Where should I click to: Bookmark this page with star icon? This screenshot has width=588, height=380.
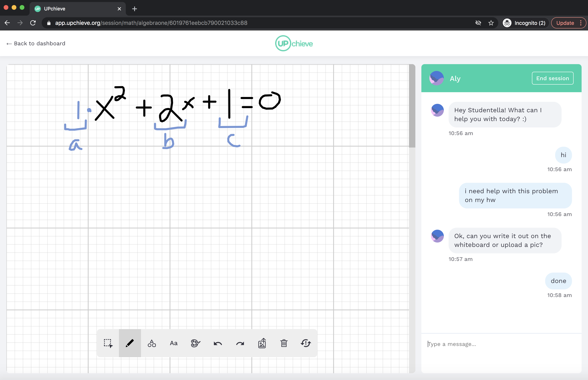491,23
